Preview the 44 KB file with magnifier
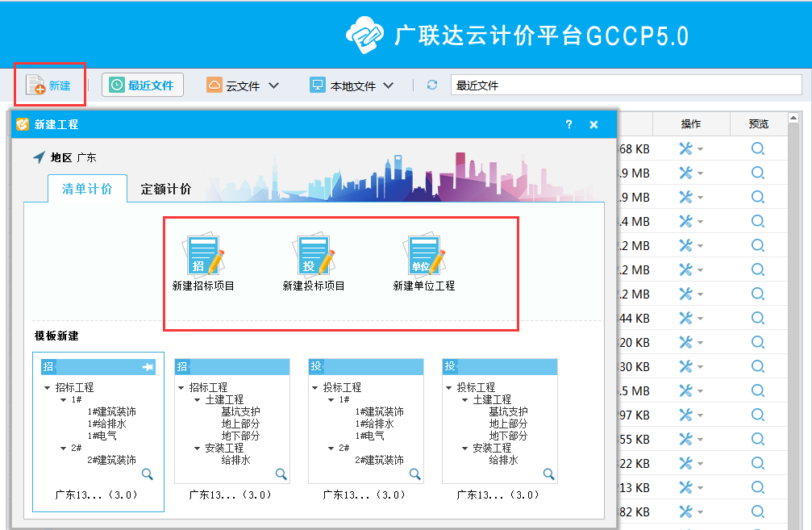This screenshot has height=530, width=812. tap(758, 318)
